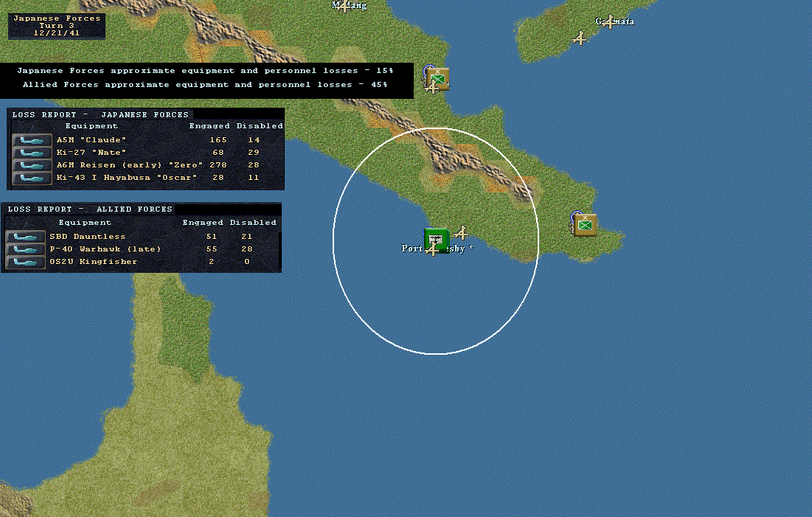The width and height of the screenshot is (812, 517).
Task: Click the Engaged header in Japanese loss report
Action: (209, 126)
